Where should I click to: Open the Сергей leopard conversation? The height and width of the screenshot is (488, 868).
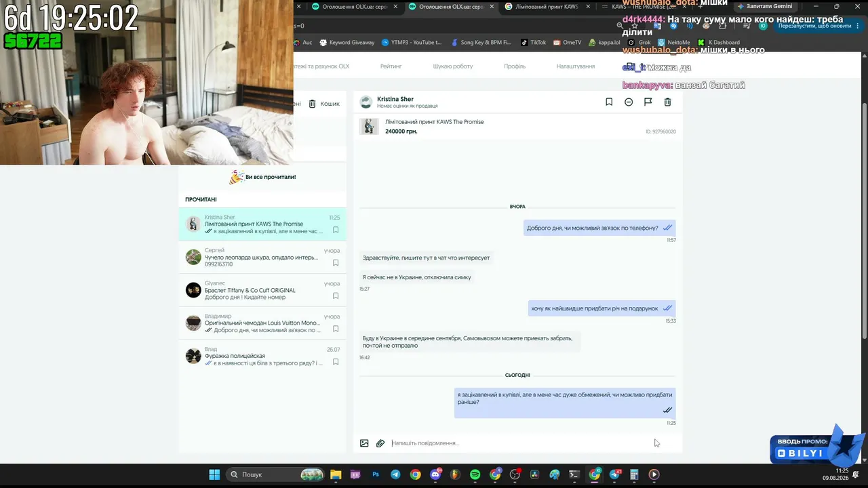[262, 257]
